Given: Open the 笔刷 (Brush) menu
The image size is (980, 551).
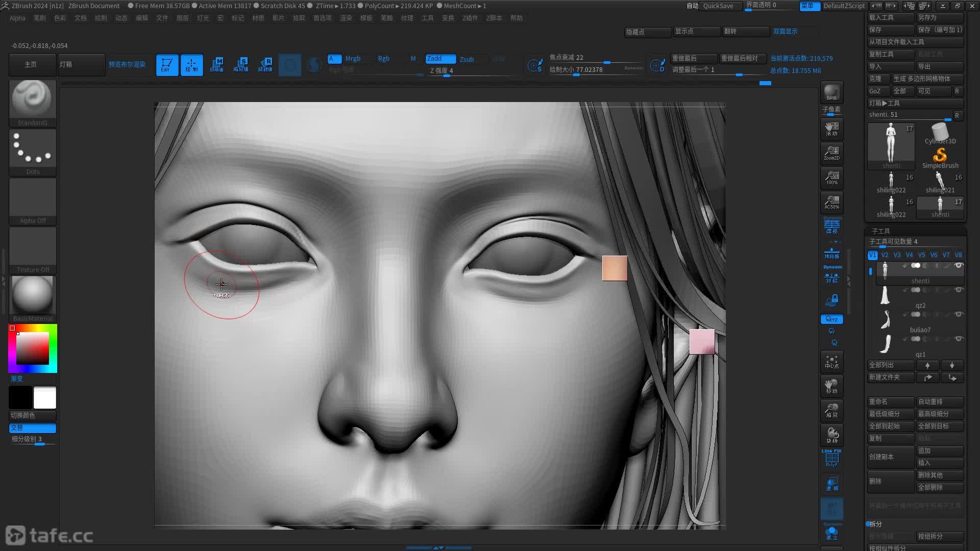Looking at the screenshot, I should click(x=40, y=18).
